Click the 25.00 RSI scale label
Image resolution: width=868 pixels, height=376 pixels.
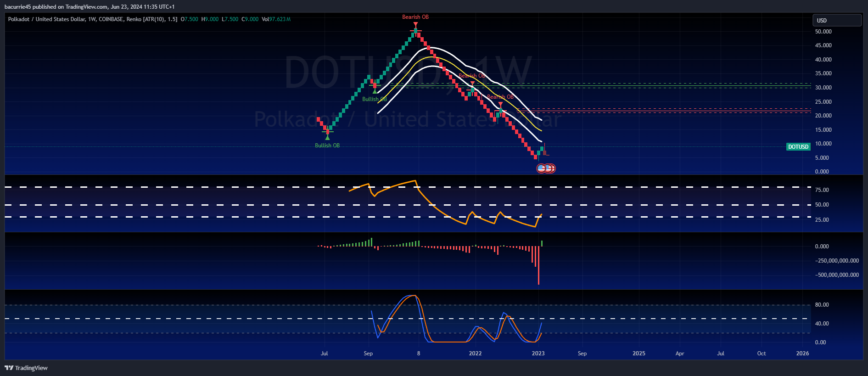pos(822,220)
